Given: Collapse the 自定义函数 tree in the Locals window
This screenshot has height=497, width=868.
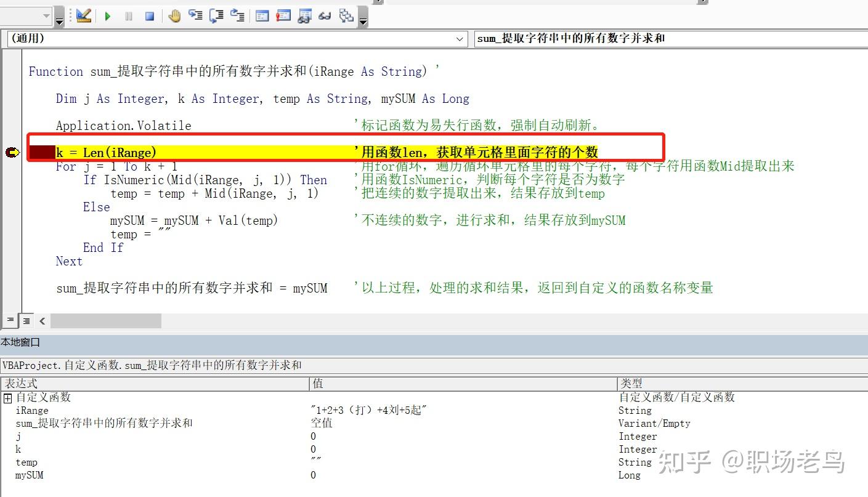Looking at the screenshot, I should pos(7,397).
